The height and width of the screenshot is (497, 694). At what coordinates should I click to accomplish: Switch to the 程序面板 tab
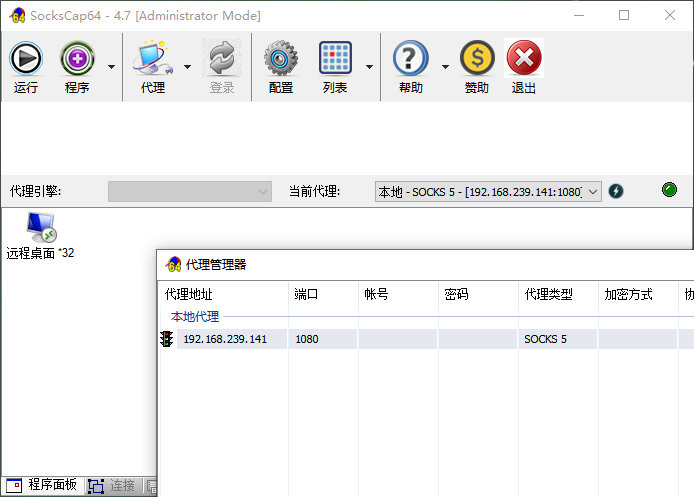42,485
